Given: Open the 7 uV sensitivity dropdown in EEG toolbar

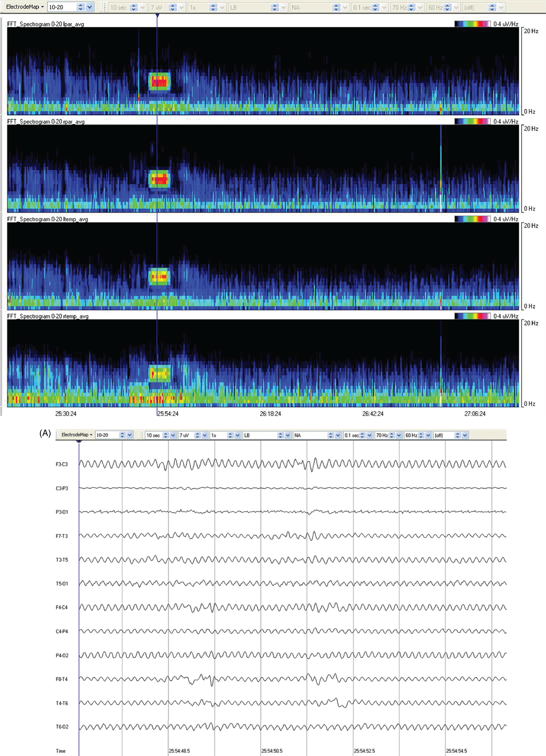Looking at the screenshot, I should coord(205,435).
